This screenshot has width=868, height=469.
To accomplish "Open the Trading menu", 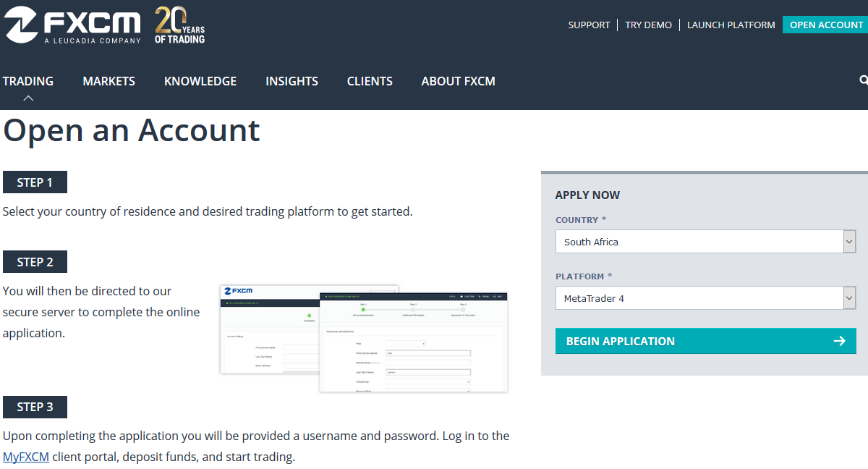I will coord(28,81).
